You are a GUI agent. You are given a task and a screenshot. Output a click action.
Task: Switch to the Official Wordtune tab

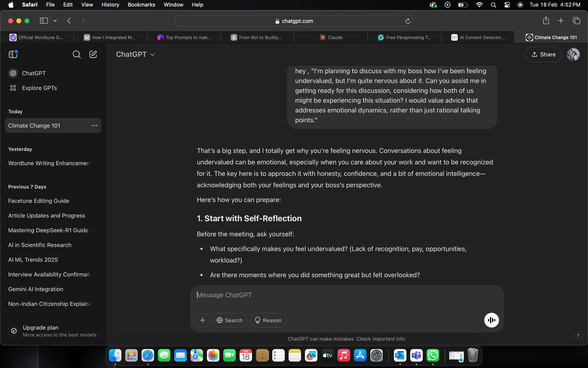[x=37, y=37]
